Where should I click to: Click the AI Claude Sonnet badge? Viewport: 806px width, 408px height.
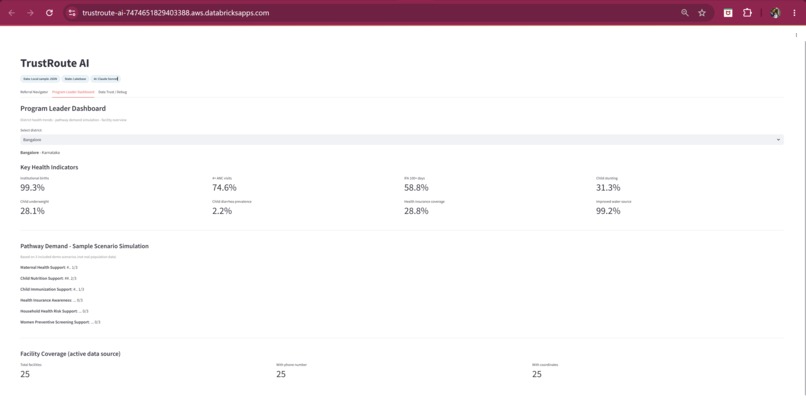point(105,79)
